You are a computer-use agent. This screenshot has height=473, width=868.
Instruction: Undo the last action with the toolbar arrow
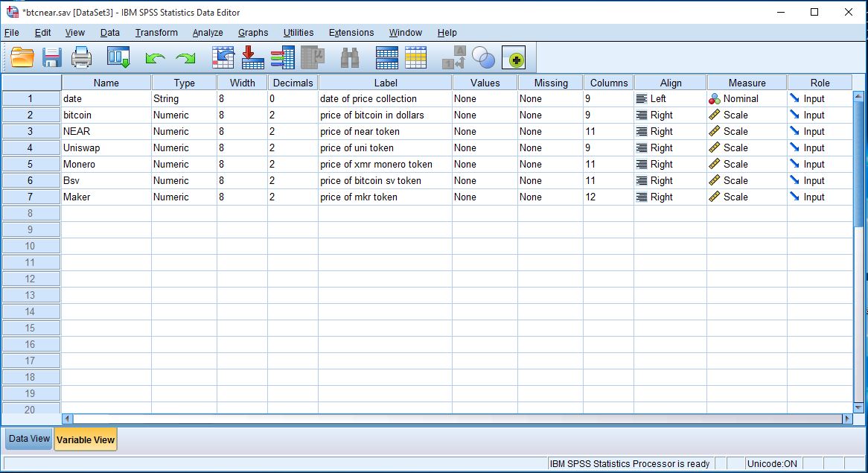(155, 58)
